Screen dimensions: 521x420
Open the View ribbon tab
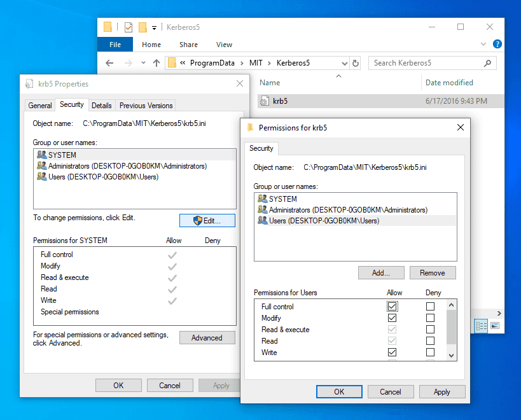(224, 45)
